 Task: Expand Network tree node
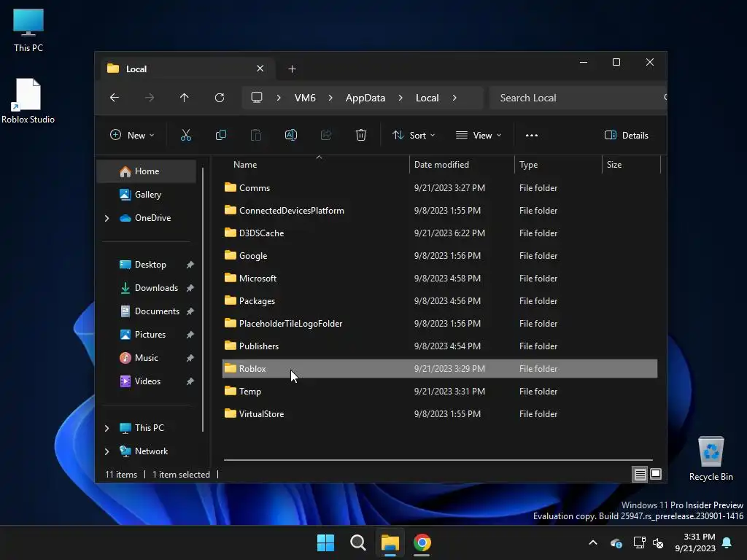tap(107, 451)
